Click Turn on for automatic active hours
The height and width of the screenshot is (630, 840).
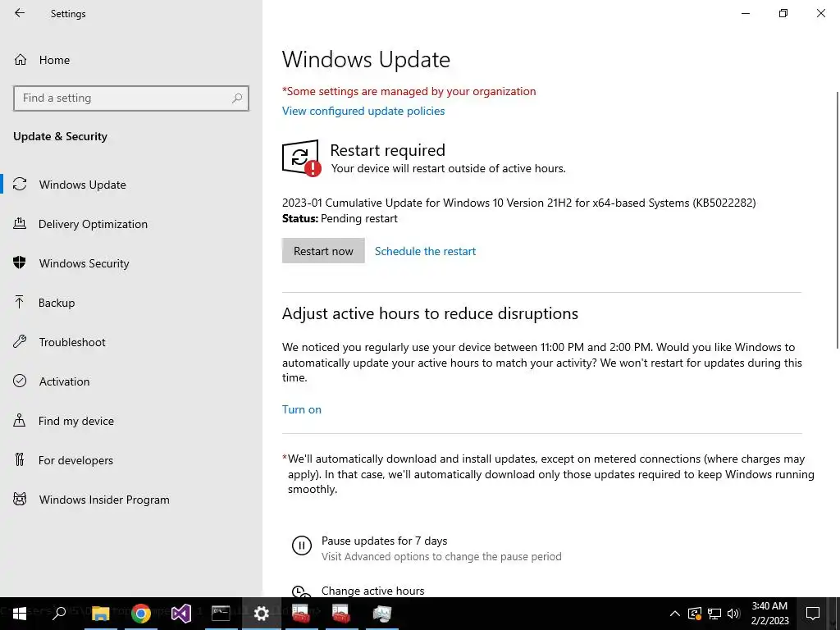302,409
